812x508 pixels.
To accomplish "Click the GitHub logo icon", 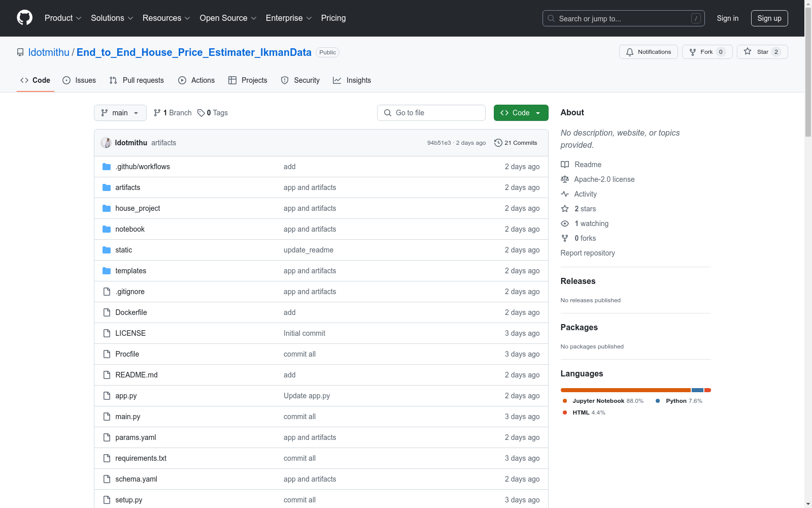I will (24, 18).
